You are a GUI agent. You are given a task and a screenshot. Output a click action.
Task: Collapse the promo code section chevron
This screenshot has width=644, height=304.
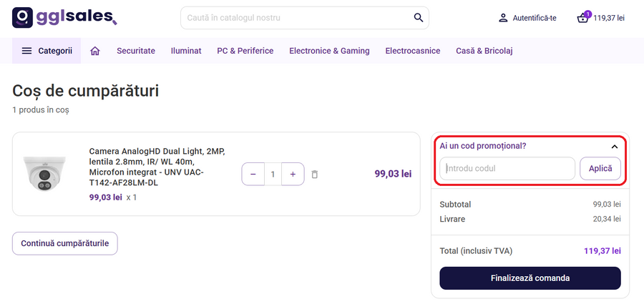614,146
